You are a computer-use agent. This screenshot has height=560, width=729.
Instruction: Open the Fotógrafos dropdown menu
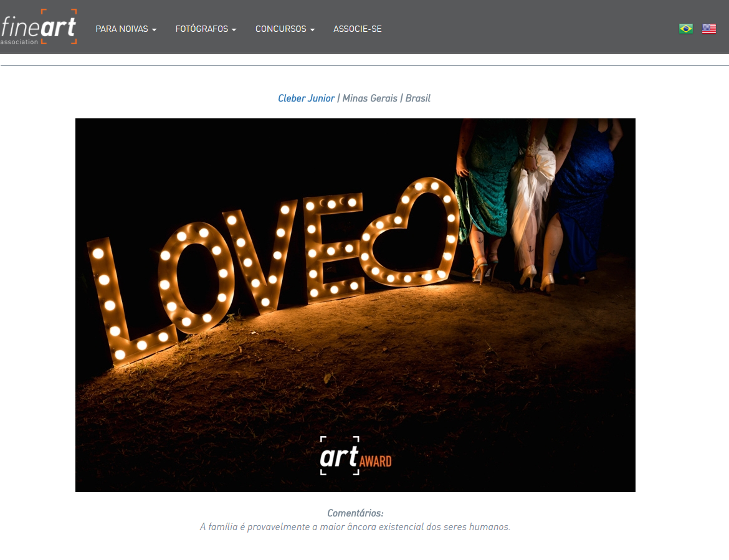206,29
